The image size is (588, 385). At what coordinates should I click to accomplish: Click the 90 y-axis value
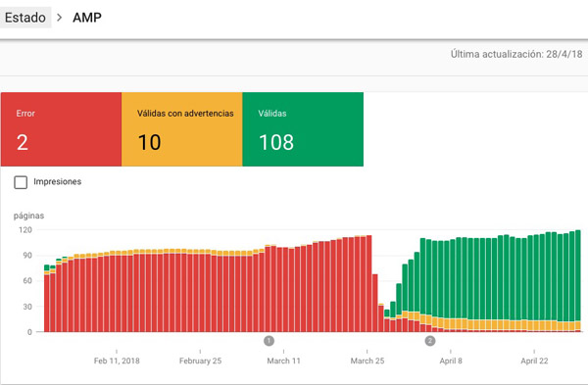click(27, 256)
